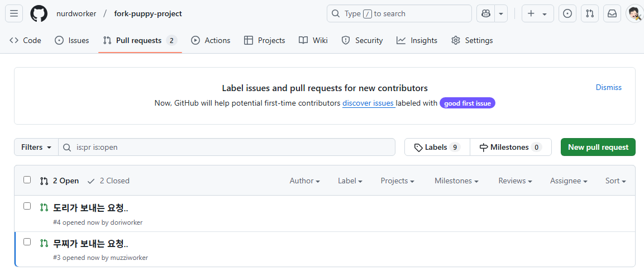Open the Issues icon in header
644x275 pixels.
point(567,13)
